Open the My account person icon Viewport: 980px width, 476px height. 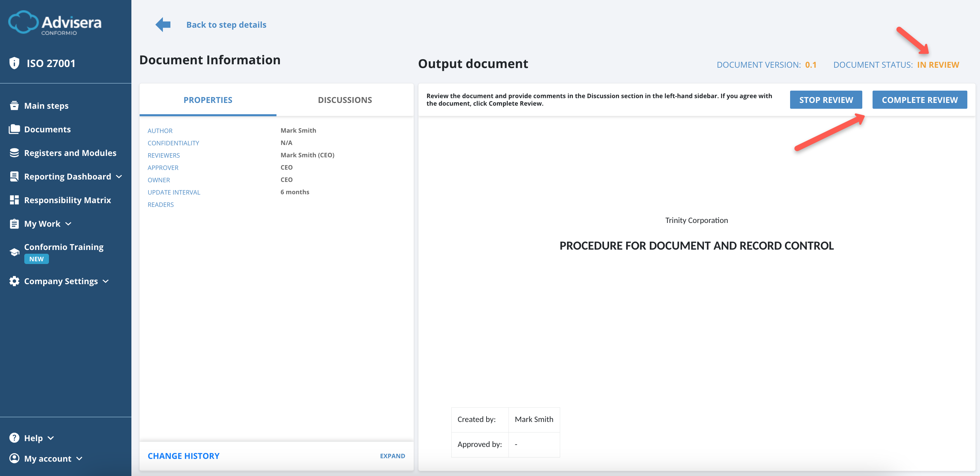(14, 458)
